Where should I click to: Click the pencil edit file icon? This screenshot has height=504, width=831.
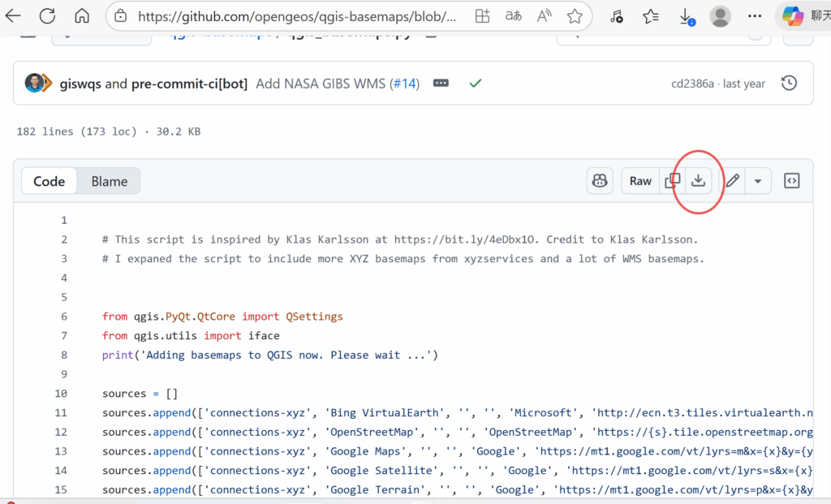click(x=732, y=181)
